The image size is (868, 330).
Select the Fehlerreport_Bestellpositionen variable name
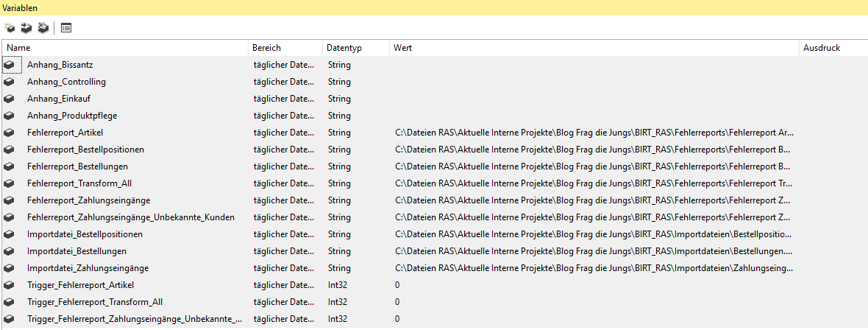pos(85,150)
